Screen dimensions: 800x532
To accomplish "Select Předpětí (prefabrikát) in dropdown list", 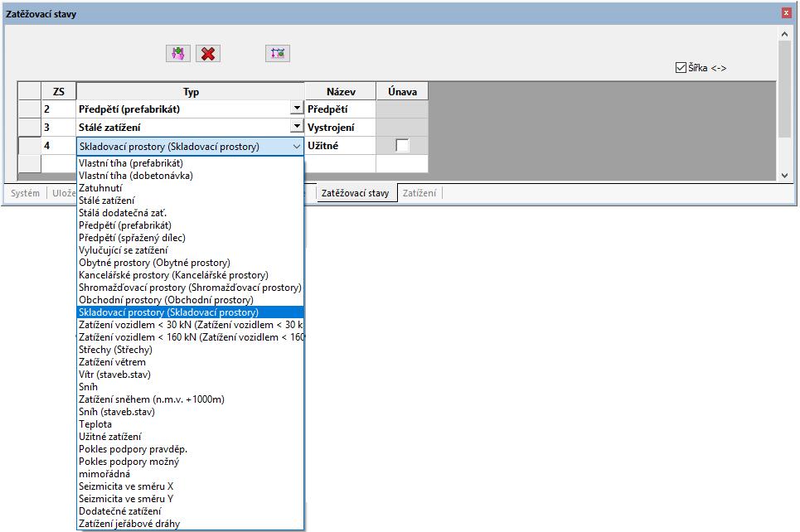I will pos(191,225).
